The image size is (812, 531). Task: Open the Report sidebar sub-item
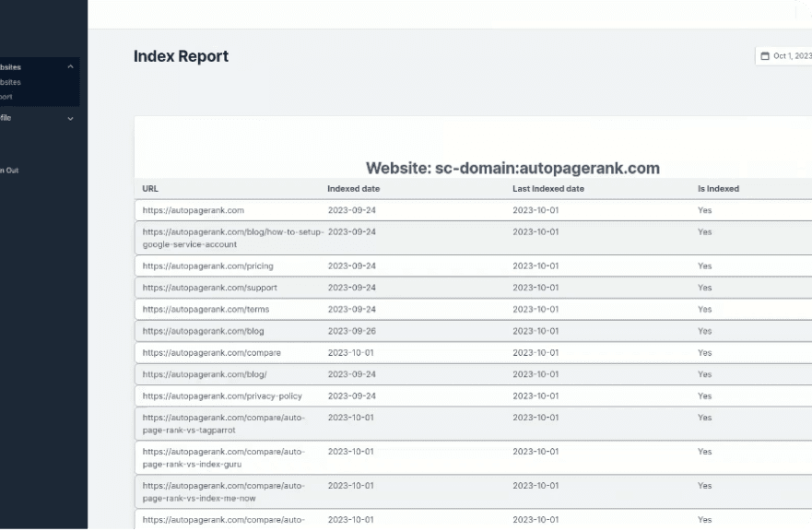point(6,96)
